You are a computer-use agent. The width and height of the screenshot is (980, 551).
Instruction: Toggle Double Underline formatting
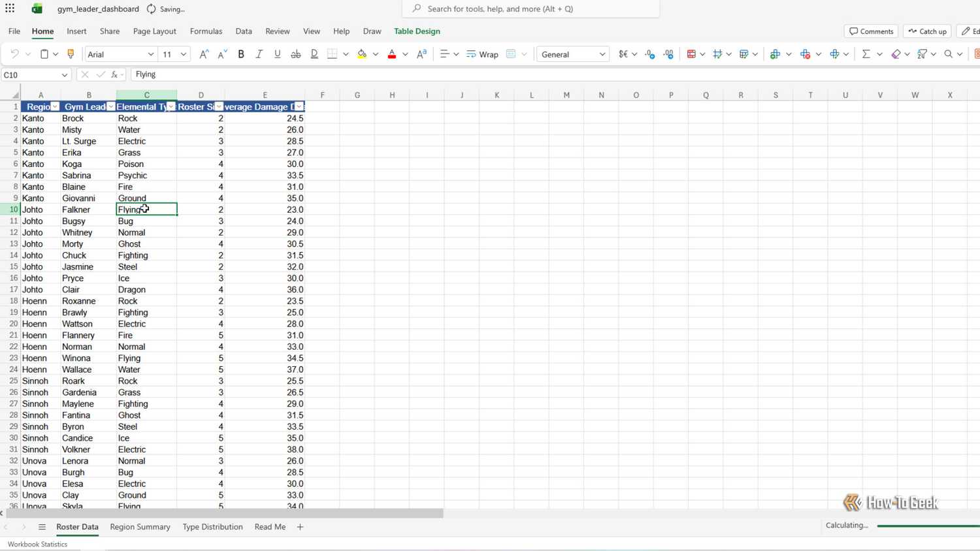pyautogui.click(x=314, y=54)
